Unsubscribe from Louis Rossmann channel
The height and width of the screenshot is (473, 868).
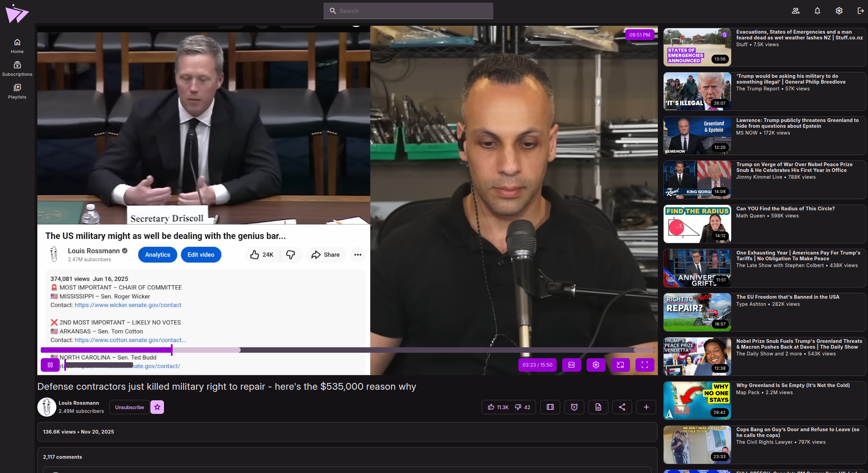tap(129, 407)
